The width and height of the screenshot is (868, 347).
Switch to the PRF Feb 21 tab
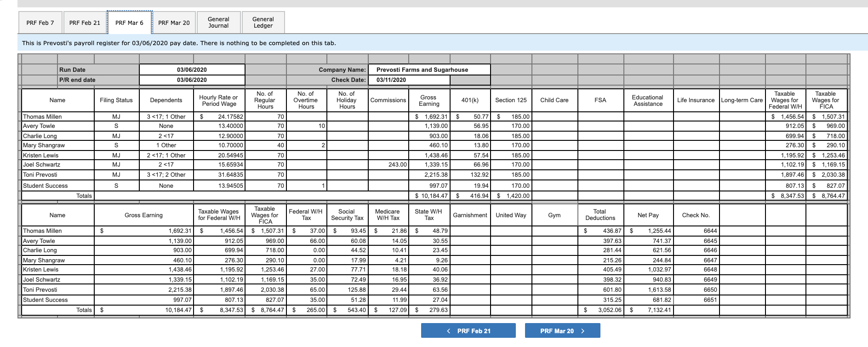click(85, 23)
